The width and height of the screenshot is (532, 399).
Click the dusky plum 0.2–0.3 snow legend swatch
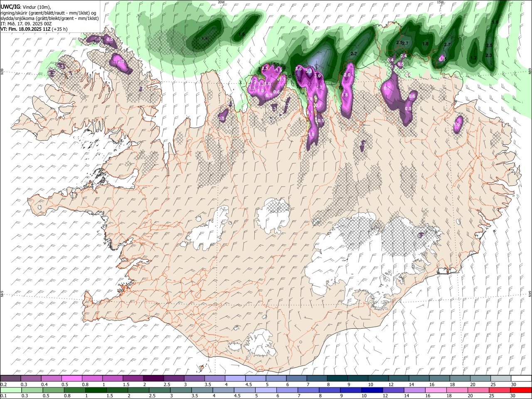click(x=11, y=378)
